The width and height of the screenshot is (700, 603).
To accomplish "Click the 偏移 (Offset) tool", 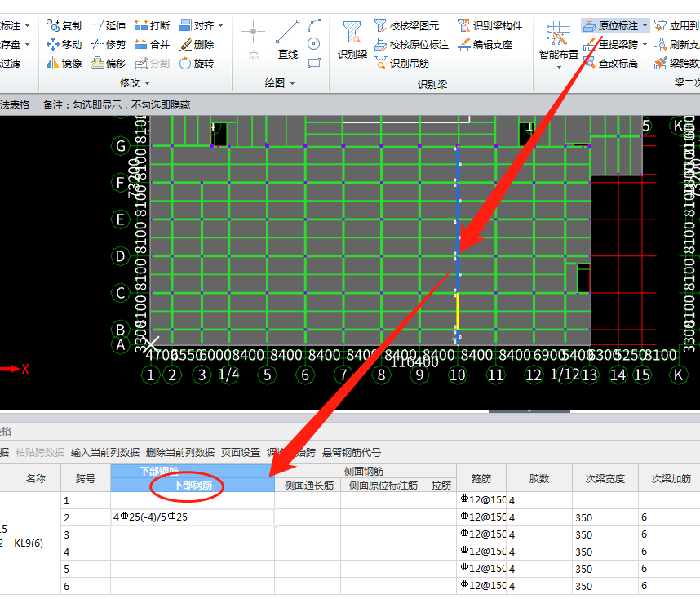I will [108, 63].
